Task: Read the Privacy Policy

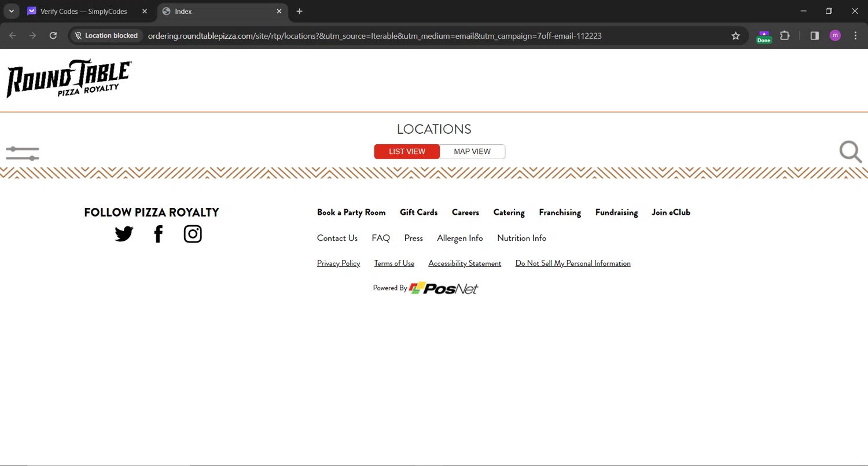Action: 339,263
